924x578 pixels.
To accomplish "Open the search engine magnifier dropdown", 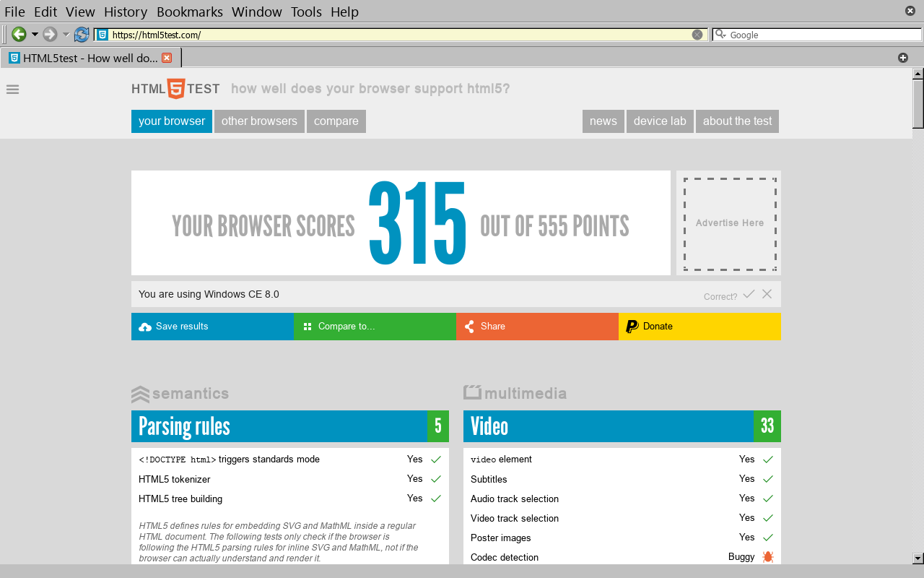I will pyautogui.click(x=720, y=35).
